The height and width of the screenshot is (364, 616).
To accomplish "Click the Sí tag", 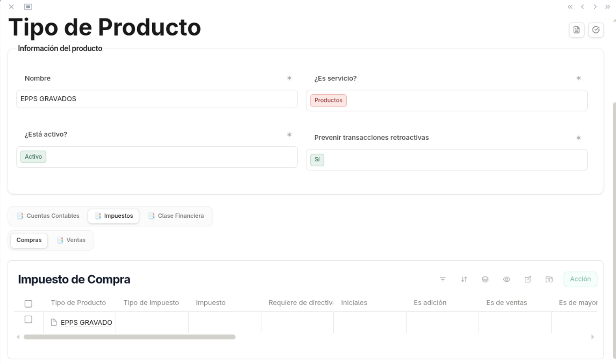I will point(317,160).
